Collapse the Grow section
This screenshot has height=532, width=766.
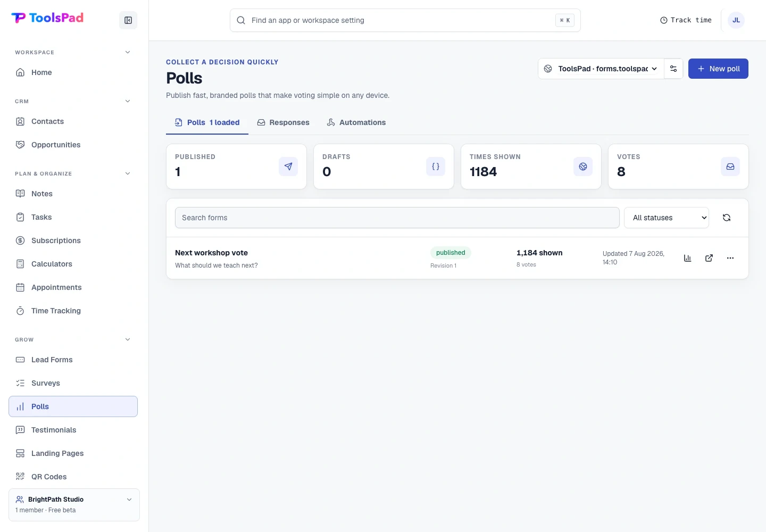[x=128, y=339]
